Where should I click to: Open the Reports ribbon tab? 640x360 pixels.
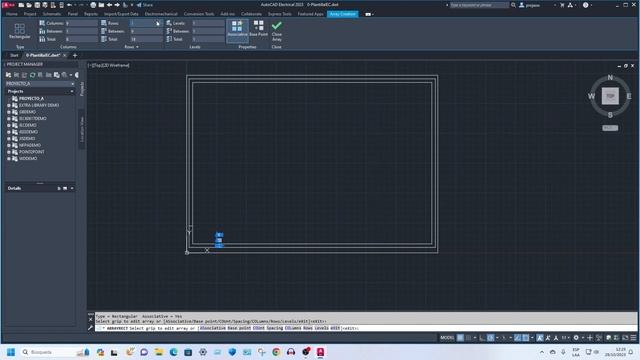[x=91, y=14]
